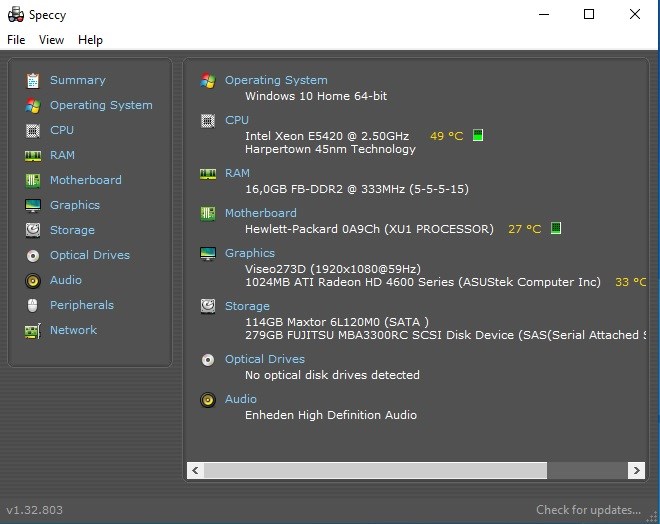Viewport: 660px width, 524px height.
Task: Click the Graphics monitor icon in sidebar
Action: tap(33, 205)
